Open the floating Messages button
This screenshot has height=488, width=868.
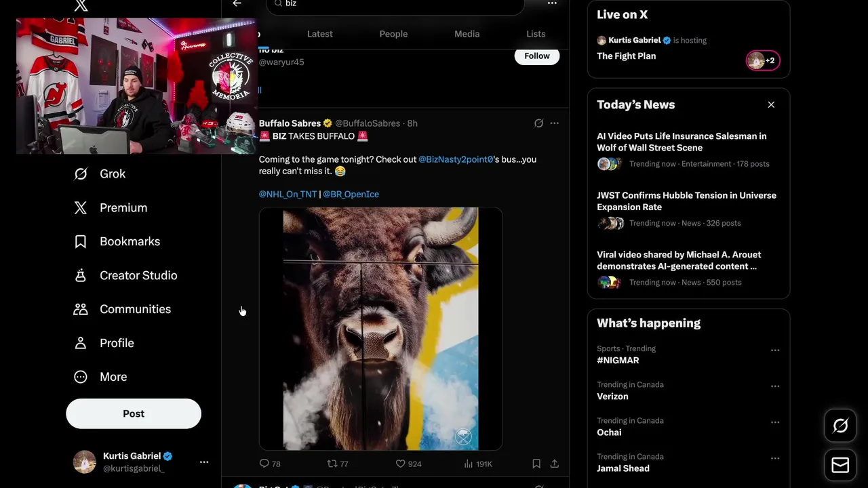tap(840, 466)
